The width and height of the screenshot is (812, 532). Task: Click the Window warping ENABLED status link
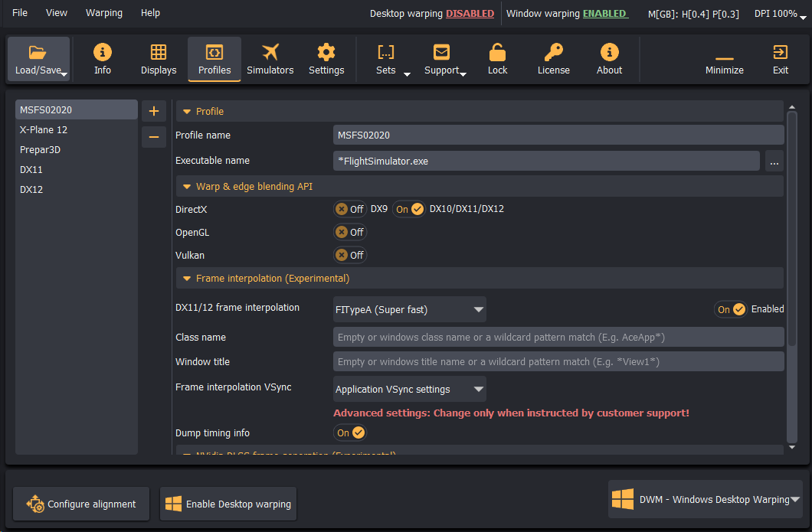605,14
